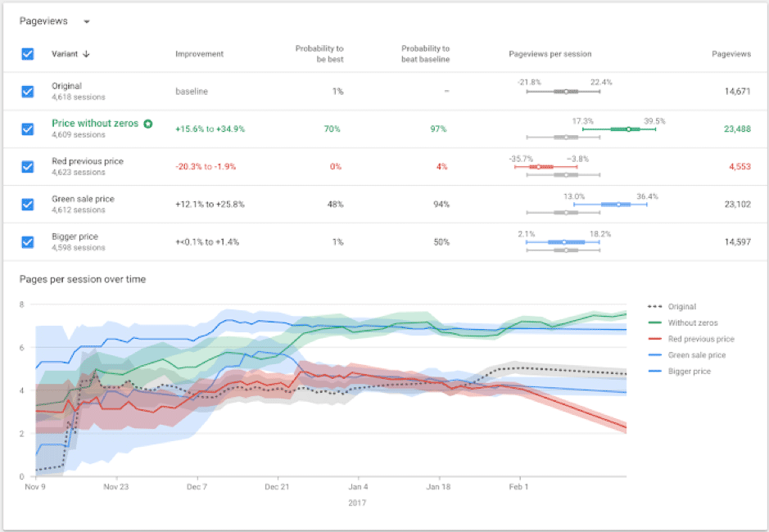Select the Red previous price variant row
Image resolution: width=769 pixels, height=532 pixels.
[88, 161]
